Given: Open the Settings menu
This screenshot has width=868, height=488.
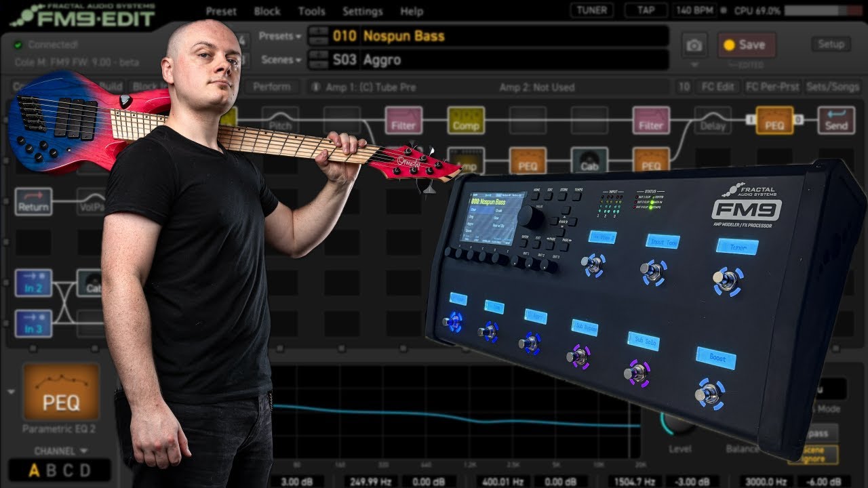Looking at the screenshot, I should coord(362,12).
